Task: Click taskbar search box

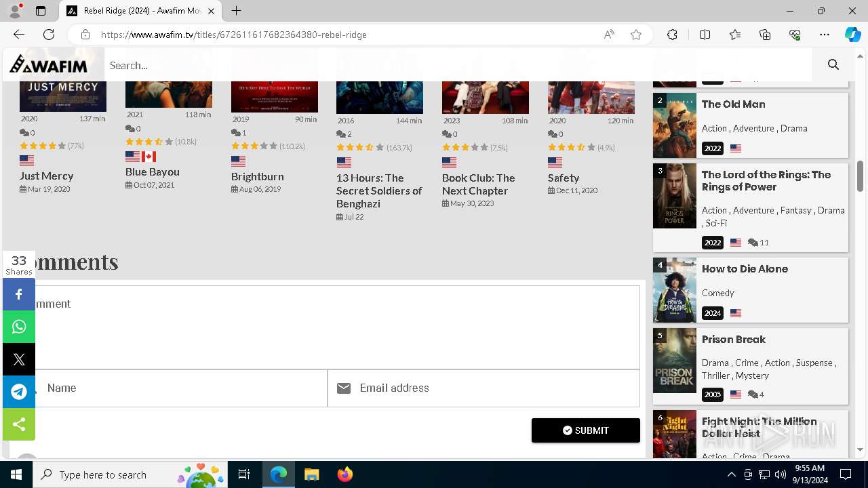Action: (130, 474)
